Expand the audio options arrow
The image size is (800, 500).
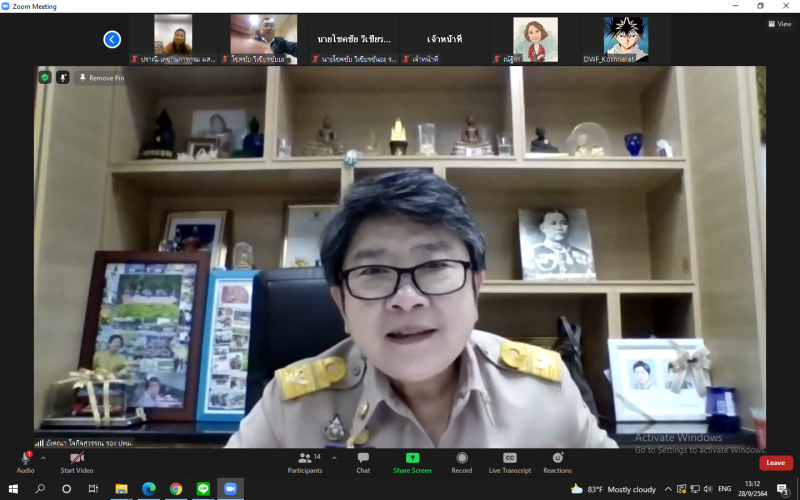43,458
